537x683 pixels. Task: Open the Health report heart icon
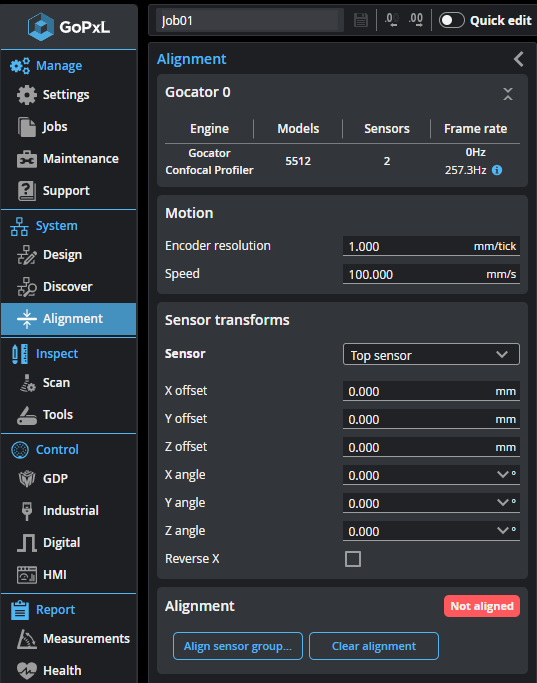(27, 671)
